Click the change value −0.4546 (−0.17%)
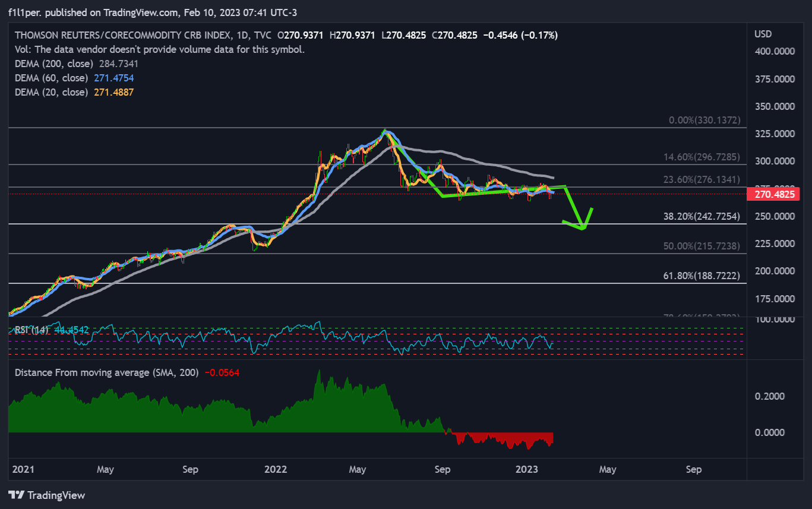 coord(520,35)
